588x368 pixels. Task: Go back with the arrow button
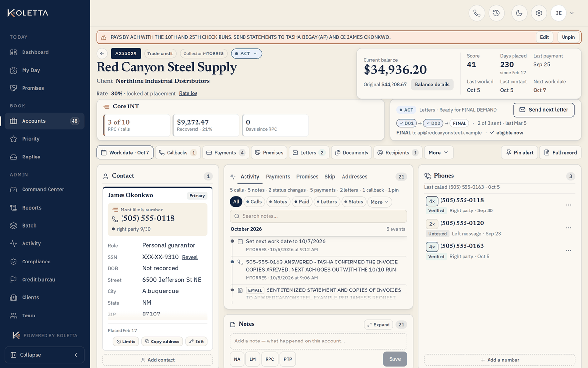pos(102,53)
